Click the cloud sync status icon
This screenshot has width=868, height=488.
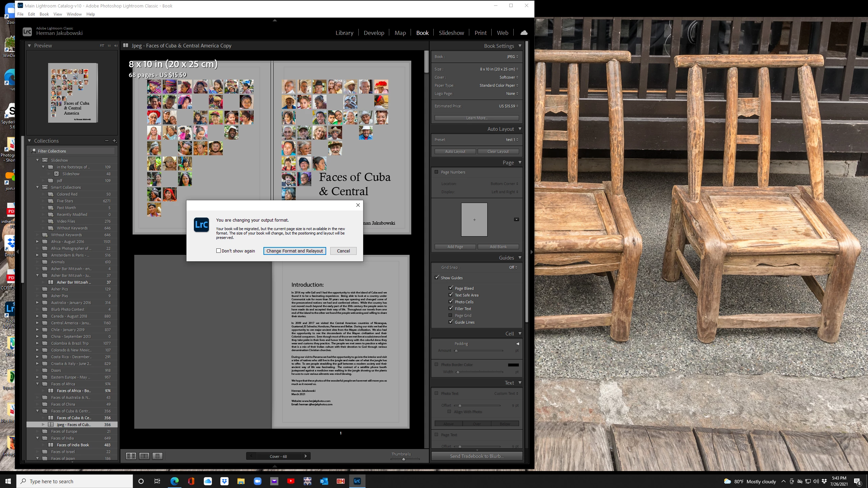[x=524, y=33]
